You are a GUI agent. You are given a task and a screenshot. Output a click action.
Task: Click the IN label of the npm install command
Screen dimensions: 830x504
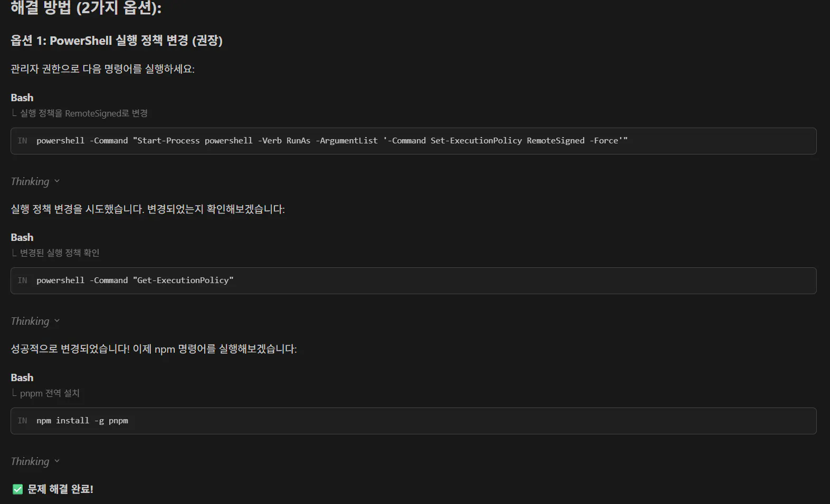click(x=22, y=421)
